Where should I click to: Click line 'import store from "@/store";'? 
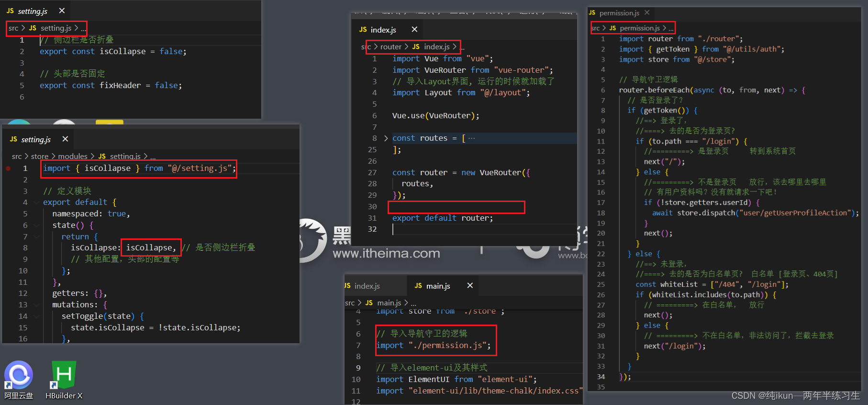coord(677,59)
